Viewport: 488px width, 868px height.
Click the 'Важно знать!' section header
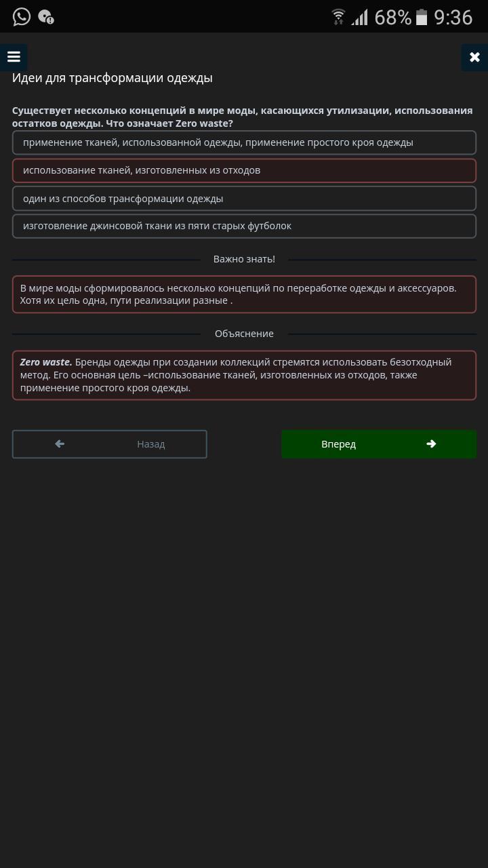(x=244, y=259)
